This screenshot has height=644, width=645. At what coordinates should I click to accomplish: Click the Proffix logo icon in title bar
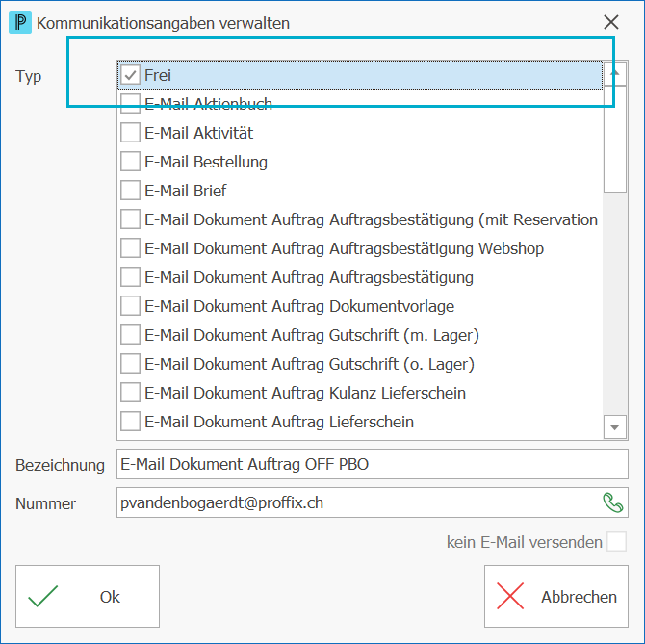pos(20,22)
